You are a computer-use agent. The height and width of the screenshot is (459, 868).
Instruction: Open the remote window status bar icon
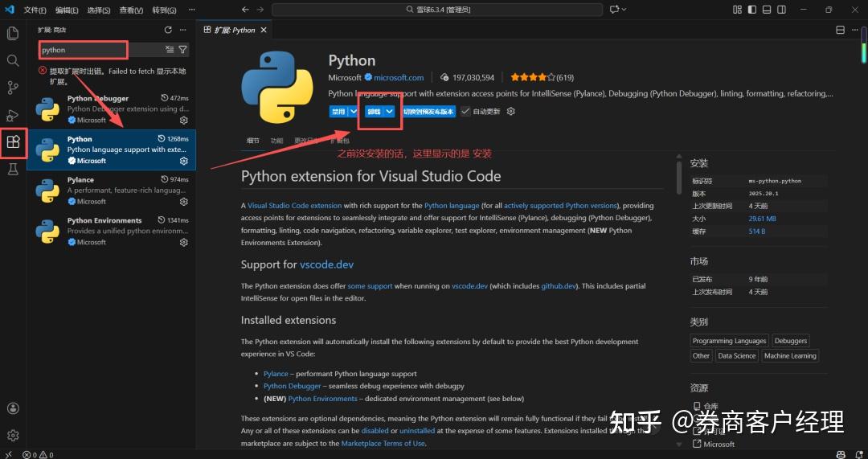pyautogui.click(x=8, y=454)
